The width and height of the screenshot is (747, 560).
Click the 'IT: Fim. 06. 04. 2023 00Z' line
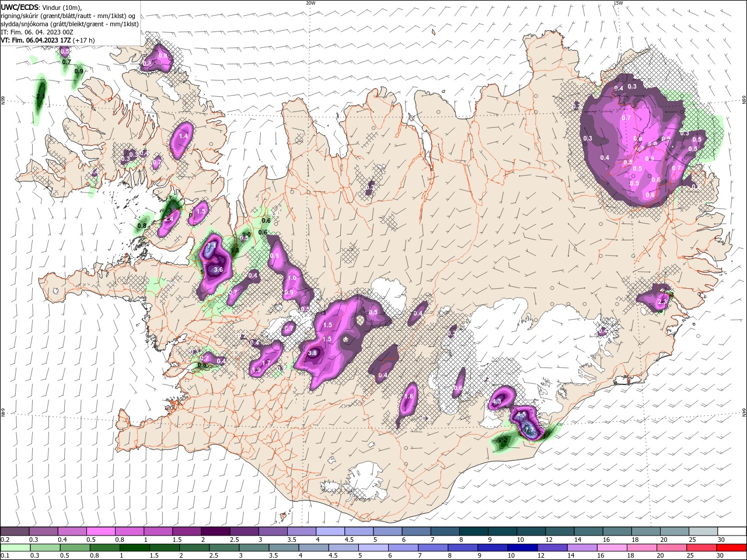[38, 32]
